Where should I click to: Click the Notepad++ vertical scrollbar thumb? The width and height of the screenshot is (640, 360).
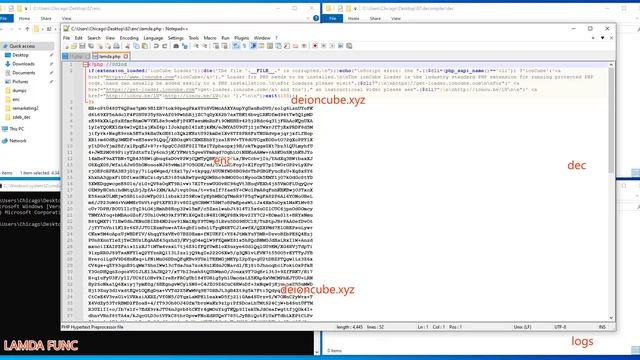click(x=611, y=120)
